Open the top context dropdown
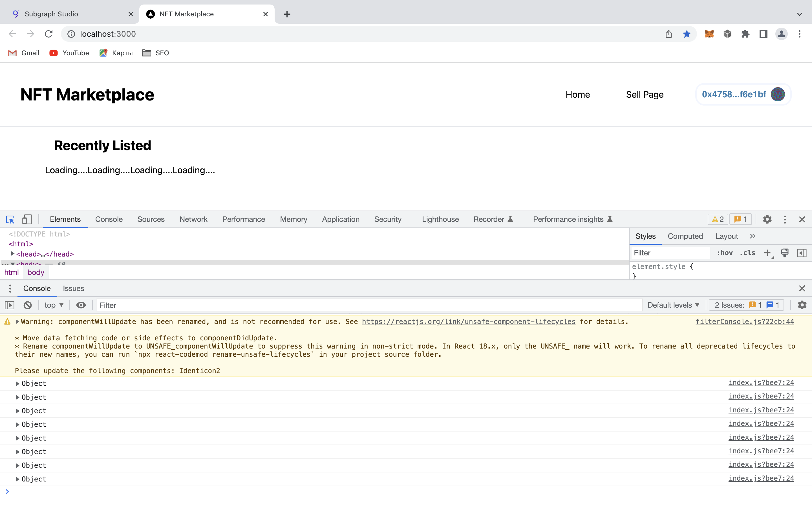The height and width of the screenshot is (508, 812). pyautogui.click(x=54, y=305)
